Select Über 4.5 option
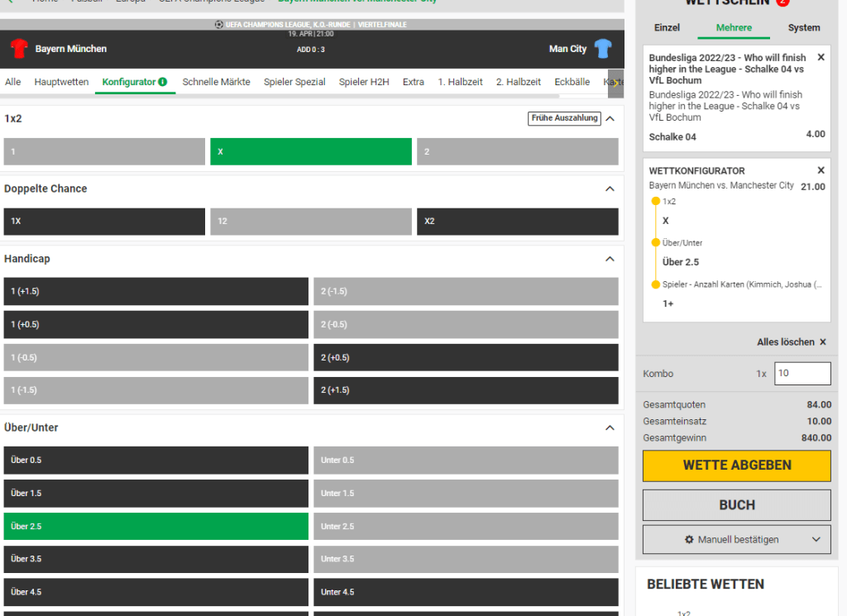847x616 pixels. point(156,592)
